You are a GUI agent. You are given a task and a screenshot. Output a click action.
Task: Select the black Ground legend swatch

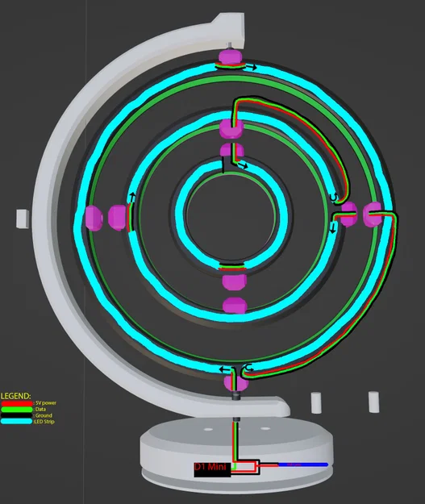17,415
